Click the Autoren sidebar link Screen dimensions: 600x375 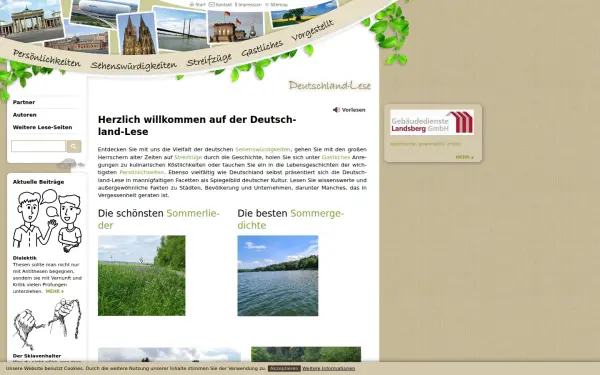pos(24,115)
